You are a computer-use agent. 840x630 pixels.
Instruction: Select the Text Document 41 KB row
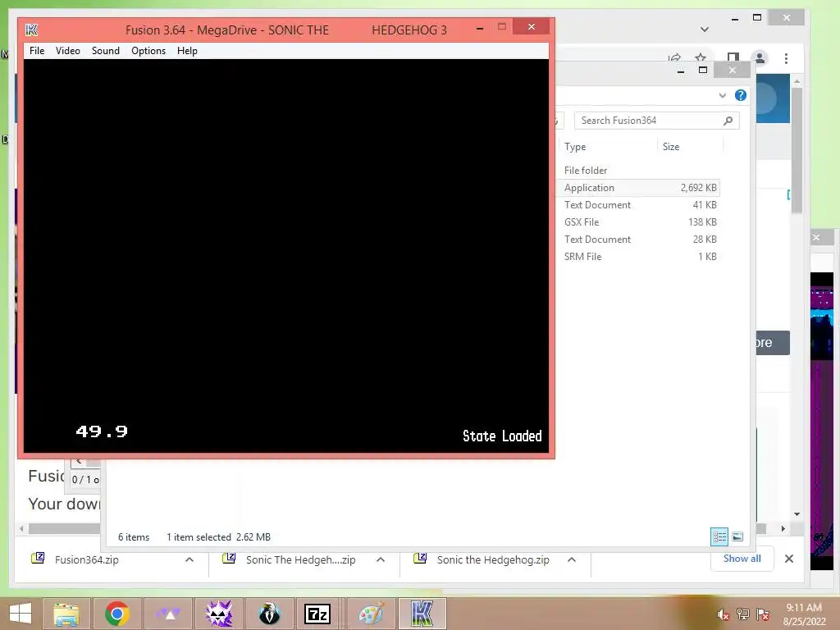(638, 204)
